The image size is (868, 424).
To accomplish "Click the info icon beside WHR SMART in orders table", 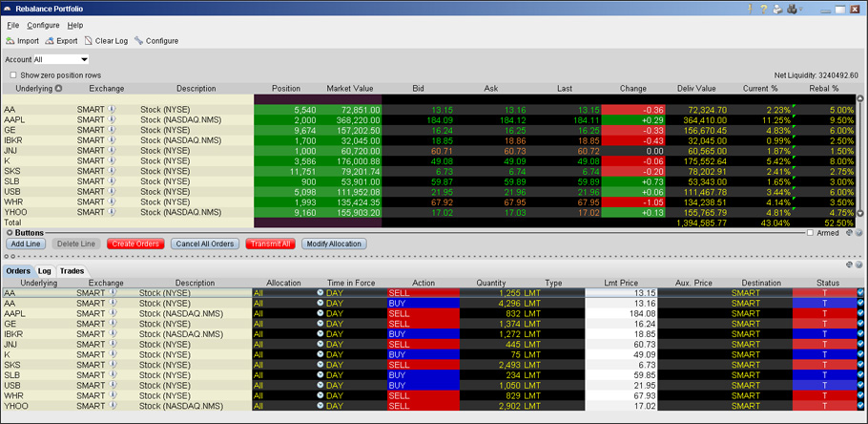I will [111, 395].
